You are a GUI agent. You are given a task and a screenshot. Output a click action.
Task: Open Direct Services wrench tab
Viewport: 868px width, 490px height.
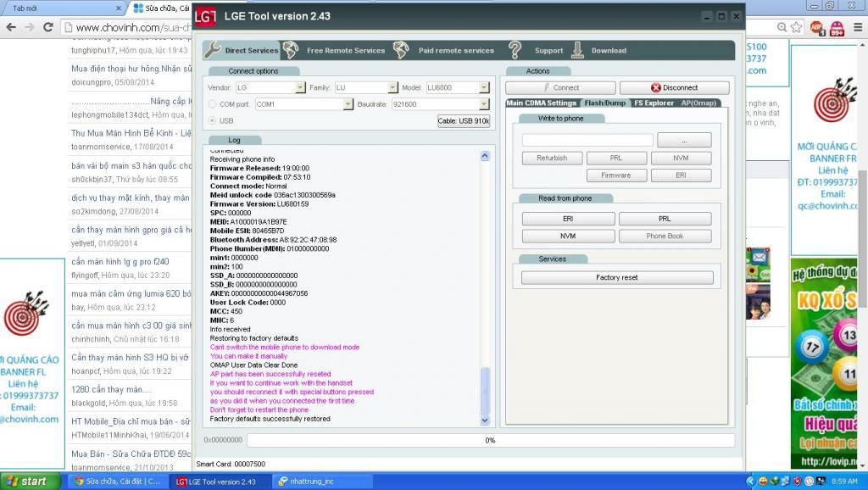(x=242, y=50)
